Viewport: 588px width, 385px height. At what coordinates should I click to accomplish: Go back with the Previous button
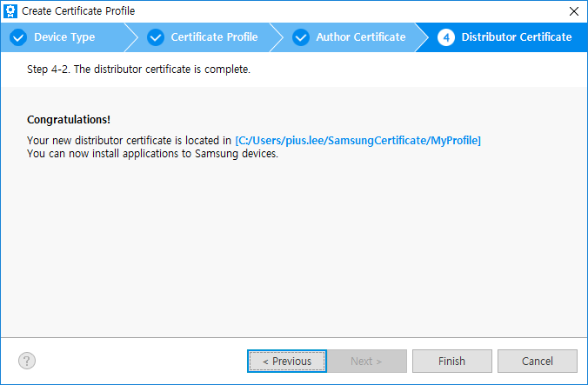click(x=287, y=361)
